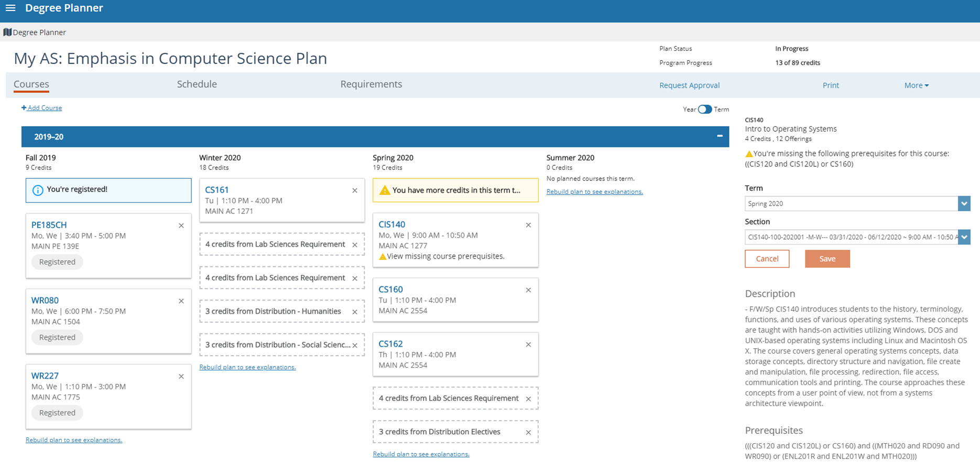Toggle Year/Term view switch
980x472 pixels.
[x=705, y=109]
